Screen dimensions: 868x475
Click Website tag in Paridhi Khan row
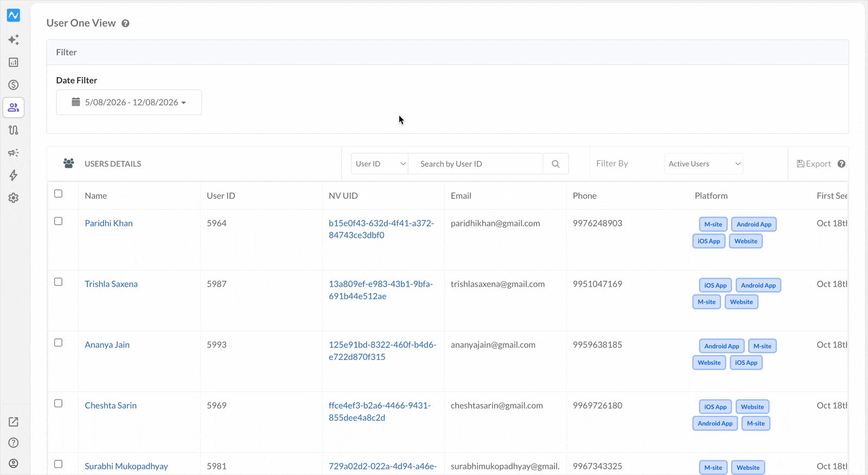(746, 241)
